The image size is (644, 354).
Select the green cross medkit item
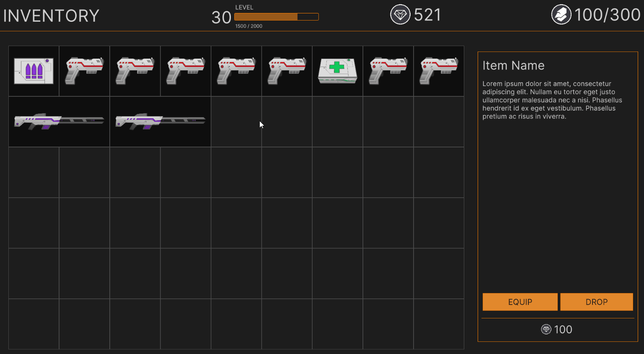[337, 70]
